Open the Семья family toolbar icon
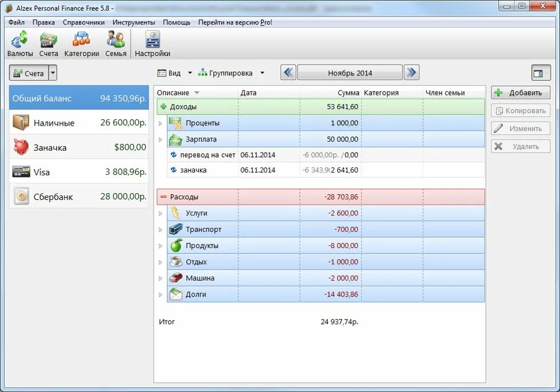 click(x=115, y=44)
